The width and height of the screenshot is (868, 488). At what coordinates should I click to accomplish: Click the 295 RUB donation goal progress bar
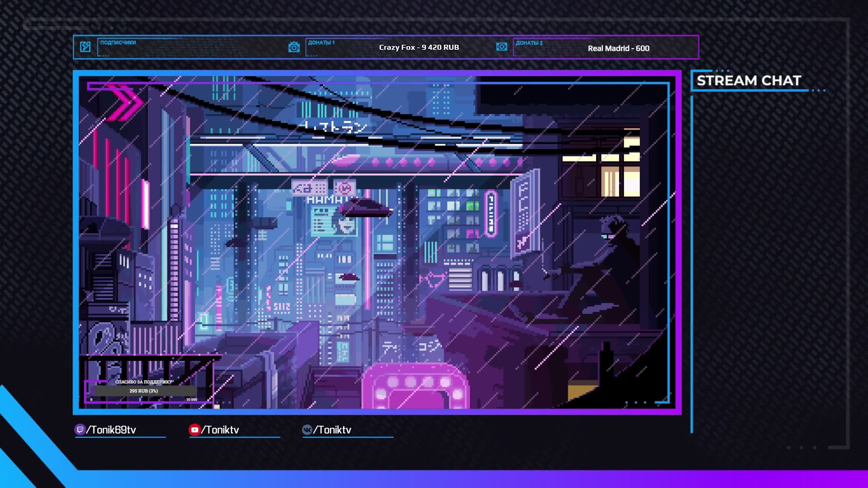144,391
